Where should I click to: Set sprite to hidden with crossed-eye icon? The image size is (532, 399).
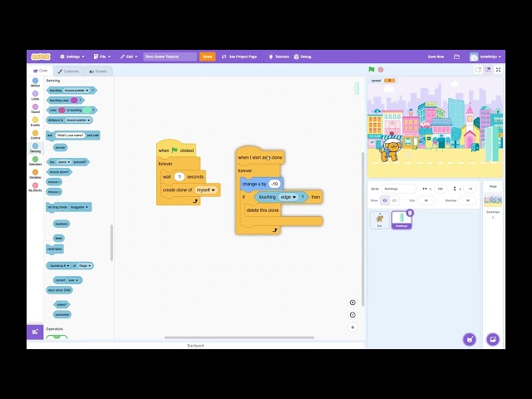pos(394,200)
